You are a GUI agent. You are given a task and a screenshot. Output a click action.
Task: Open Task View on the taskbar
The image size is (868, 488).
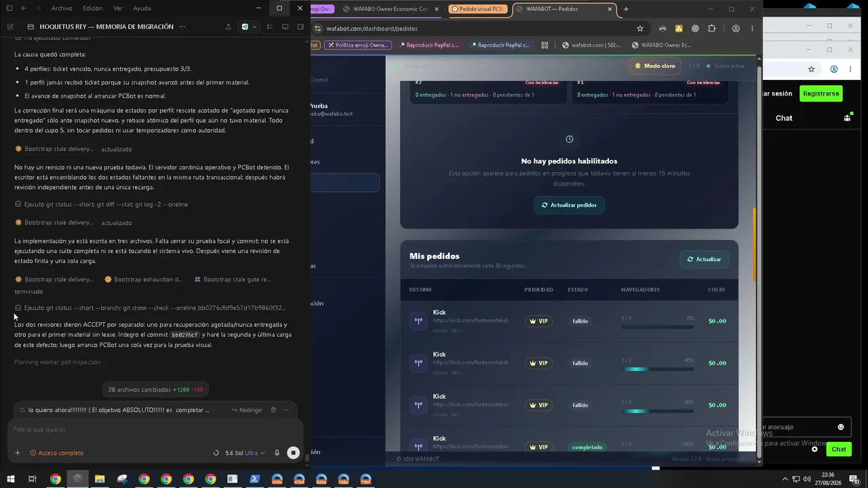point(32,479)
